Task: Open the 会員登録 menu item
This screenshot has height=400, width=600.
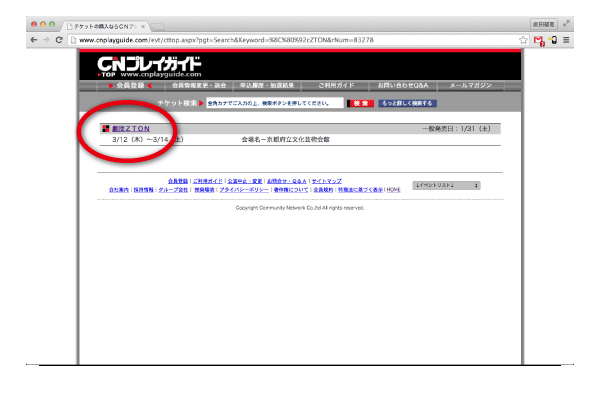Action: click(x=130, y=85)
